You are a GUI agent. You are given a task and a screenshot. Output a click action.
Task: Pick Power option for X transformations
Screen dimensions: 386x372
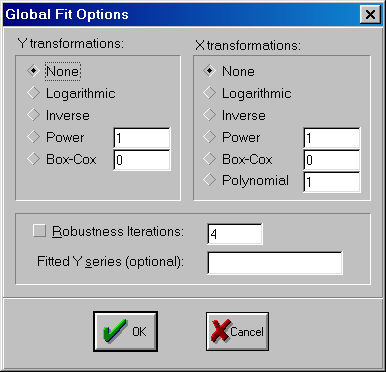pyautogui.click(x=209, y=137)
